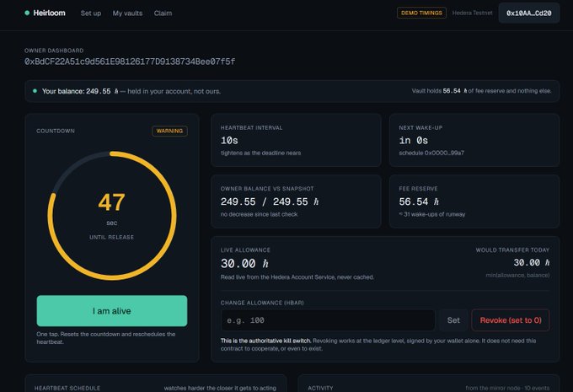The image size is (573, 392).
Task: Click the '249.55 / 249.55' snapshot value
Action: click(270, 201)
